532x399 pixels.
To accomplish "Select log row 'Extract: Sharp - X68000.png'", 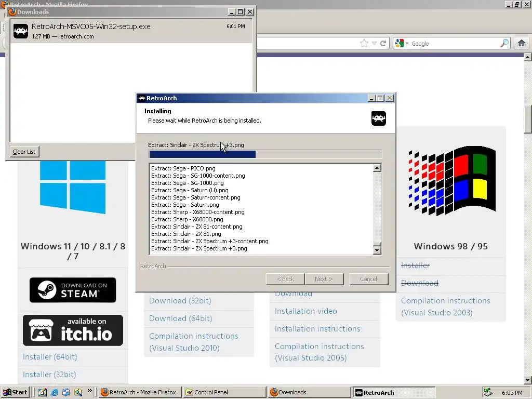I will (187, 219).
